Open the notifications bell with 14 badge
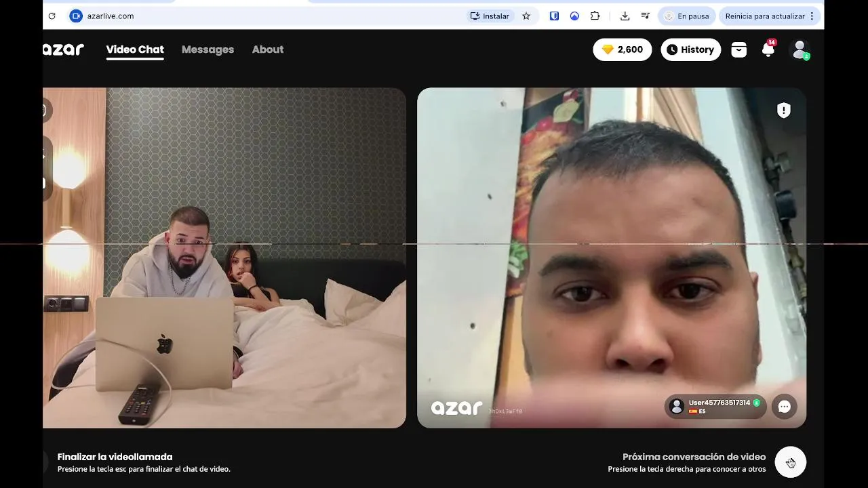This screenshot has width=868, height=488. (768, 49)
